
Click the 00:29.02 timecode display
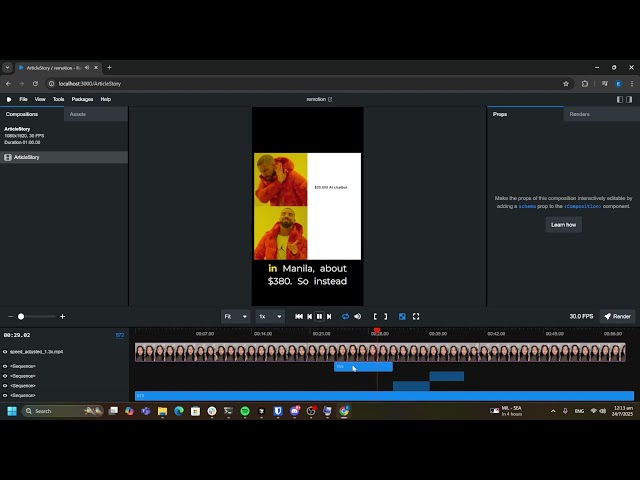[17, 335]
